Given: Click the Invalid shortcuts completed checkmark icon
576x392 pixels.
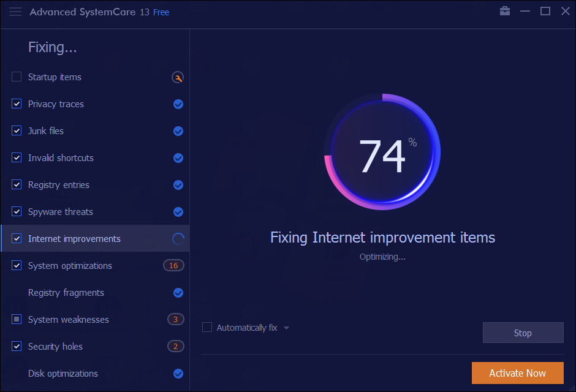Looking at the screenshot, I should (x=178, y=158).
